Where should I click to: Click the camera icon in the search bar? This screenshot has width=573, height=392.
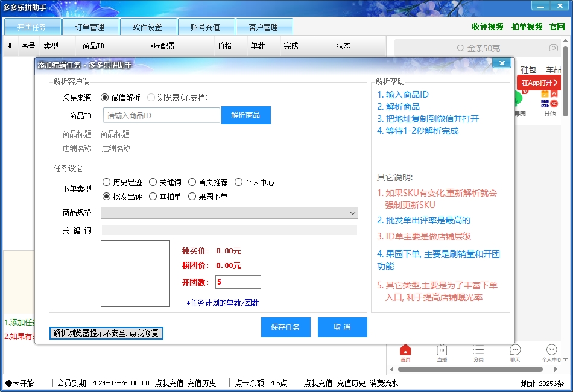553,48
